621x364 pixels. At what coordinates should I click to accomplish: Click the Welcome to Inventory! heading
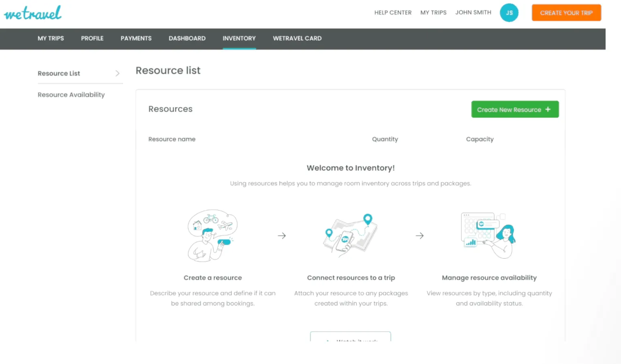pyautogui.click(x=351, y=168)
